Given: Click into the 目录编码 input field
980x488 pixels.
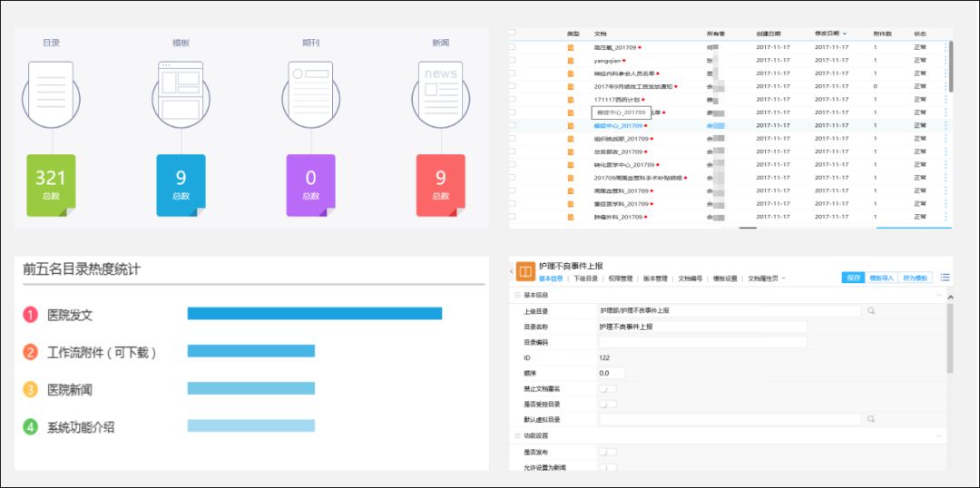Looking at the screenshot, I should pyautogui.click(x=702, y=342).
